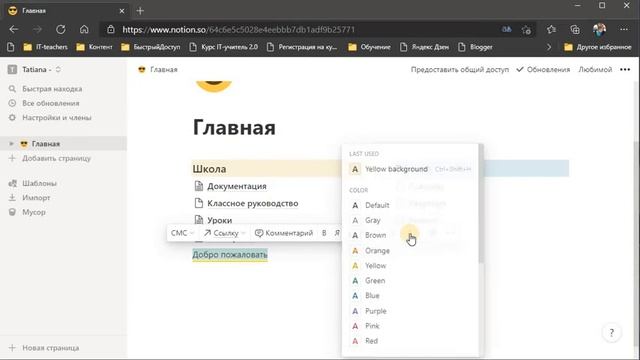Add a Комментарий from the toolbar

coord(284,233)
